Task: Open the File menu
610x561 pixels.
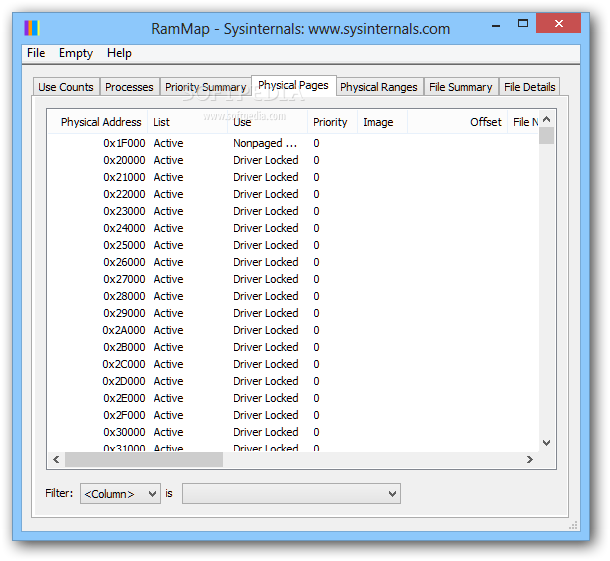Action: 36,53
